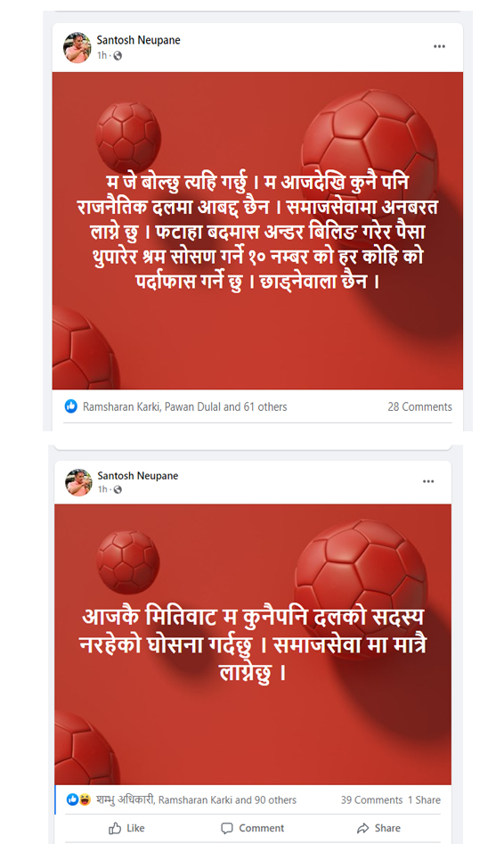The image size is (504, 844).
Task: View reactions list with Ramsharan Karki and 90 others
Action: coord(196,799)
